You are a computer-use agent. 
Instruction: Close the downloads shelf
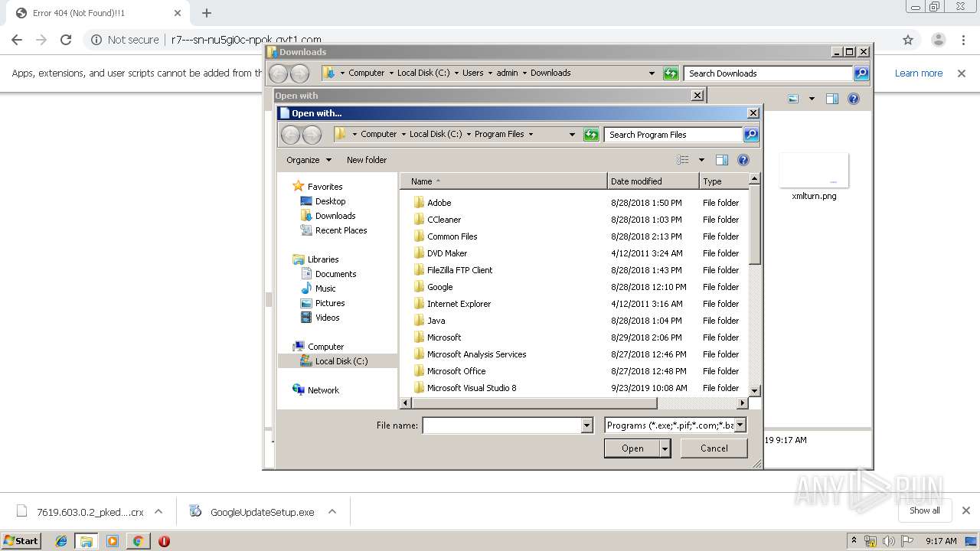(x=965, y=510)
